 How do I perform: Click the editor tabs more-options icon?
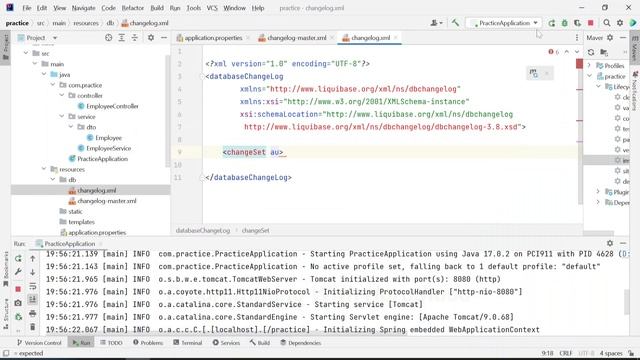(577, 38)
